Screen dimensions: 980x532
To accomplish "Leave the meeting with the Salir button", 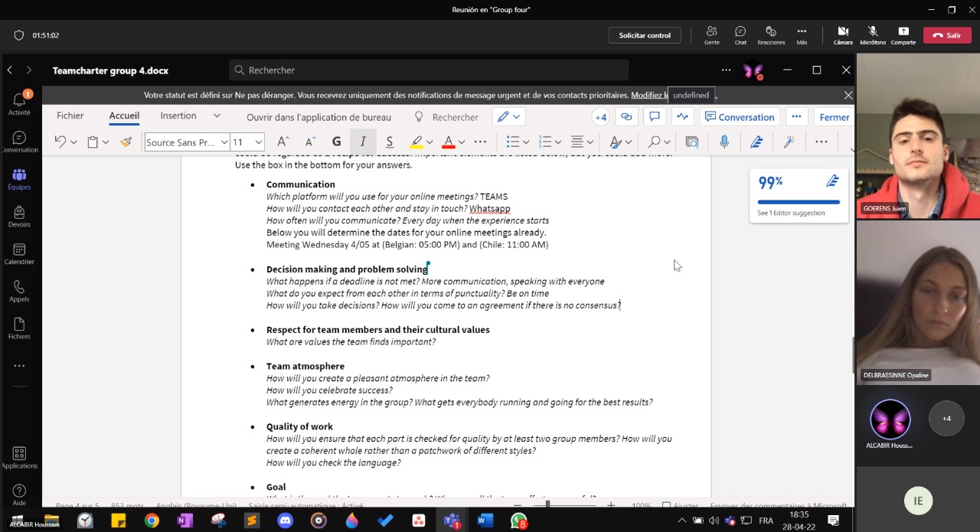I will [947, 35].
